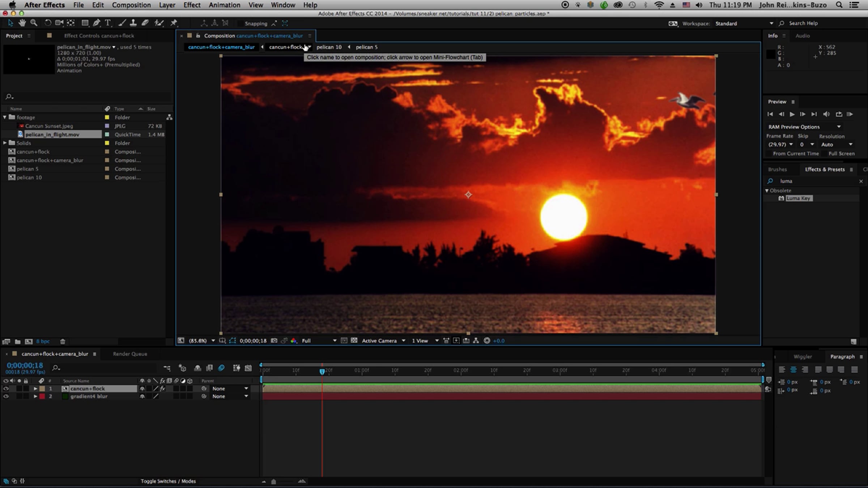Open pelican 10 composition breadcrumb
This screenshot has width=868, height=488.
pos(329,47)
